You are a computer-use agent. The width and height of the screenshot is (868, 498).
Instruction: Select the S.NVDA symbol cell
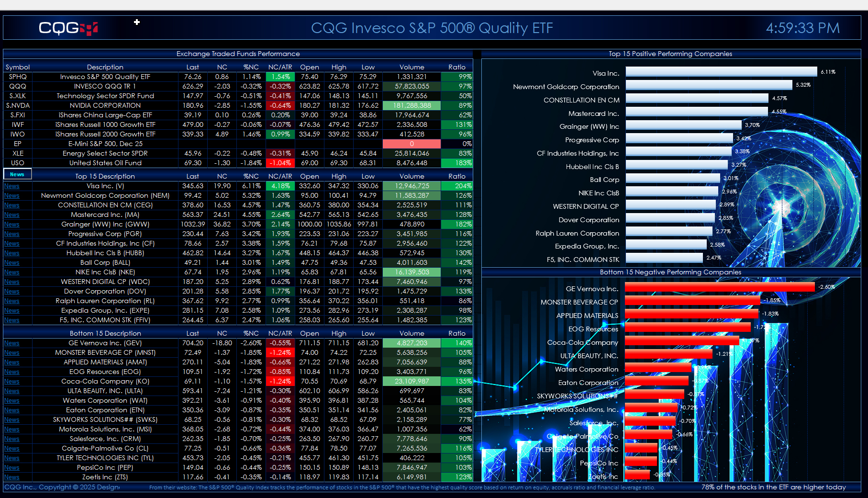coord(18,105)
